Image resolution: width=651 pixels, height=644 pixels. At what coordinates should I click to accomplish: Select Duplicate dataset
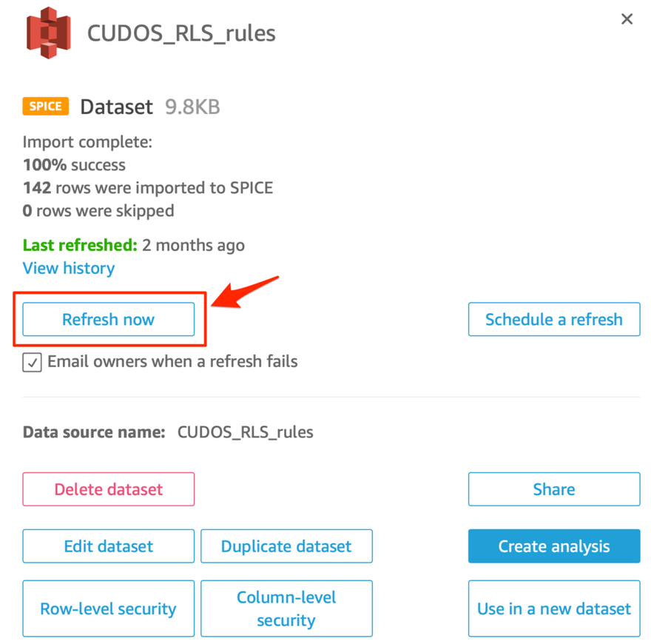point(286,546)
